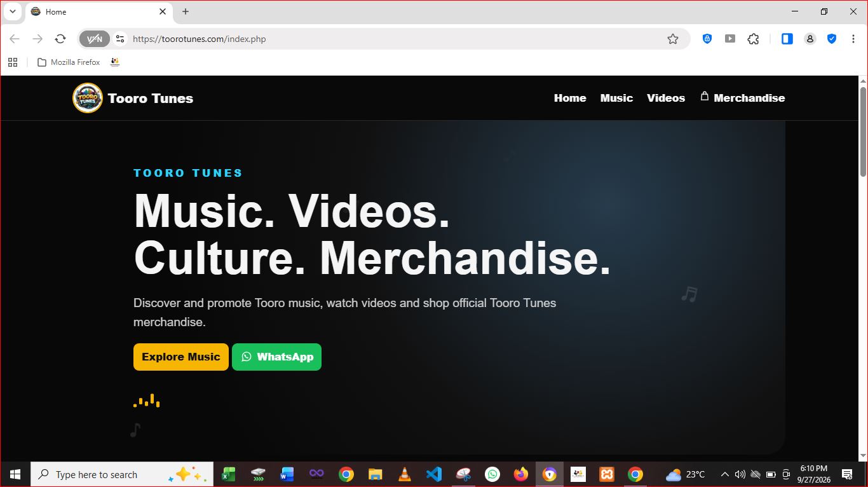Click the shopping bag icon beside Merchandise
Image resolution: width=868 pixels, height=487 pixels.
pos(704,96)
